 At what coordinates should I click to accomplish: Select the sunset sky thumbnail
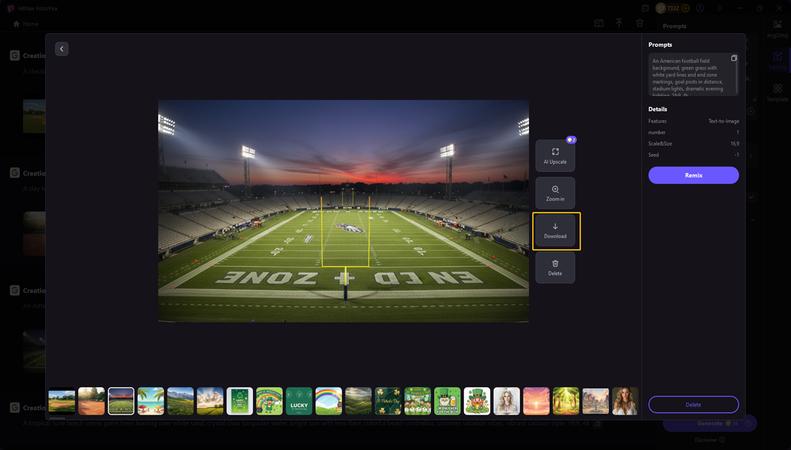[x=536, y=400]
